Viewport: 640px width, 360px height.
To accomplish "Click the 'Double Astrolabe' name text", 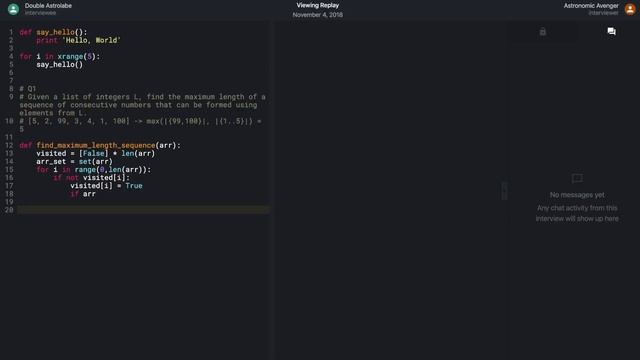I will (x=48, y=6).
